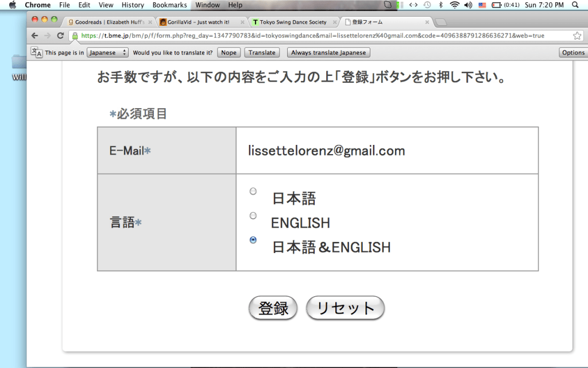Click the browser back arrow
The height and width of the screenshot is (368, 588).
(35, 36)
